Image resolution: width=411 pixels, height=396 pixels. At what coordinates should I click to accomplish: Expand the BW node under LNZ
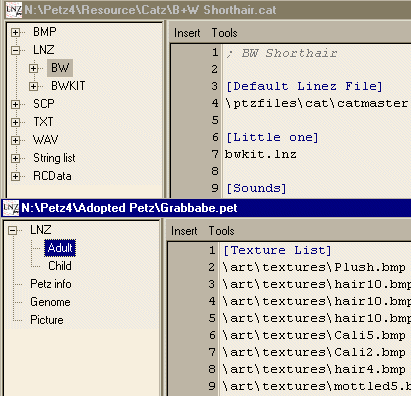point(33,68)
